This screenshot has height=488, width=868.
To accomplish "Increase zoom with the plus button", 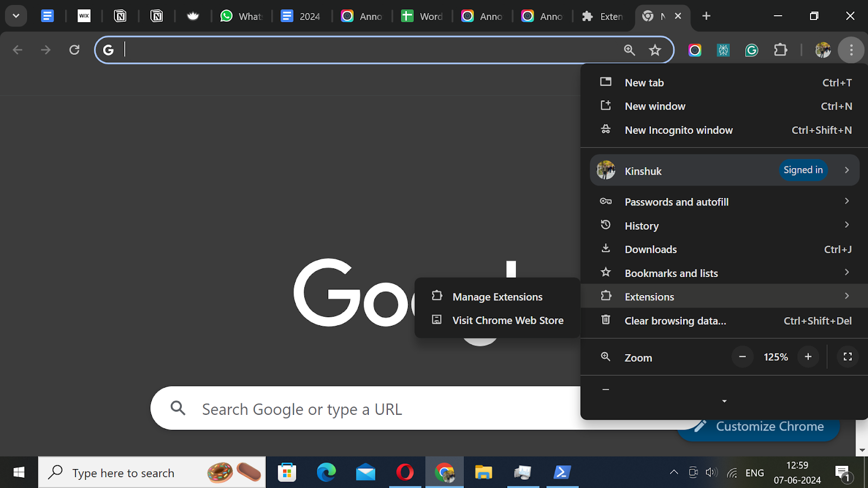I will tap(808, 357).
